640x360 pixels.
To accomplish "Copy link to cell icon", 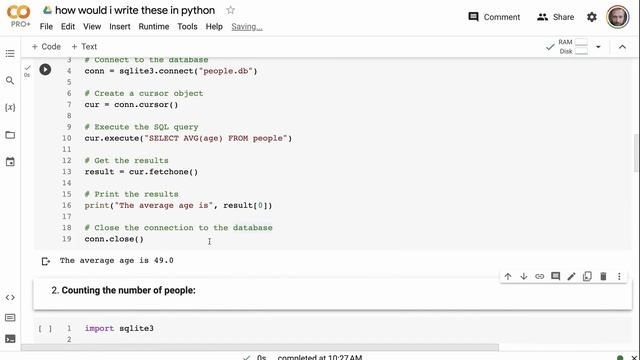I will point(540,276).
